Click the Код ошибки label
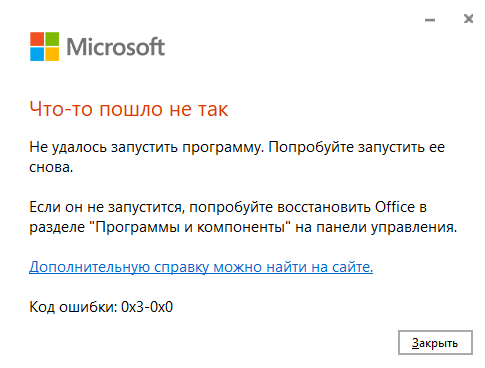 [73, 307]
